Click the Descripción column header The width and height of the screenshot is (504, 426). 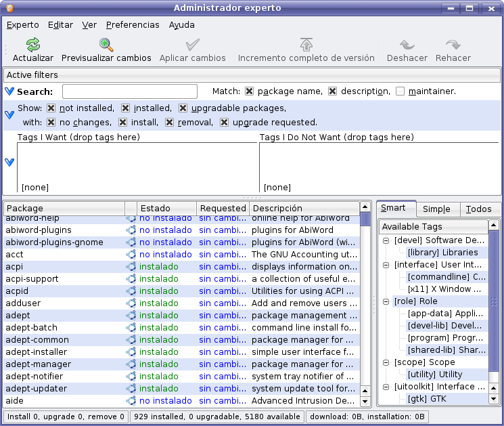(304, 209)
